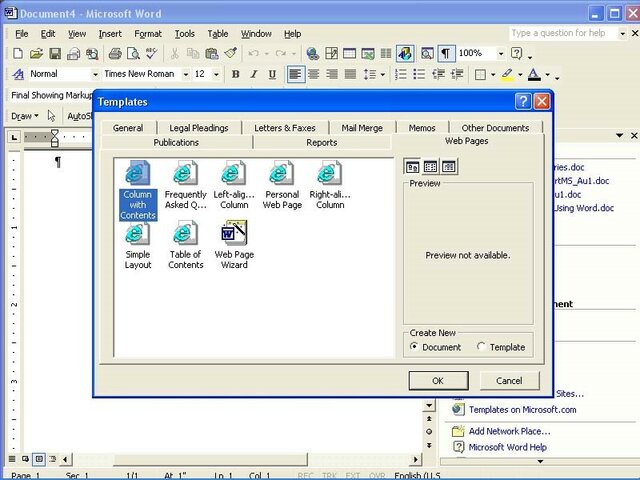Image resolution: width=640 pixels, height=480 pixels.
Task: Click the Insert Table icon
Action: (349, 53)
